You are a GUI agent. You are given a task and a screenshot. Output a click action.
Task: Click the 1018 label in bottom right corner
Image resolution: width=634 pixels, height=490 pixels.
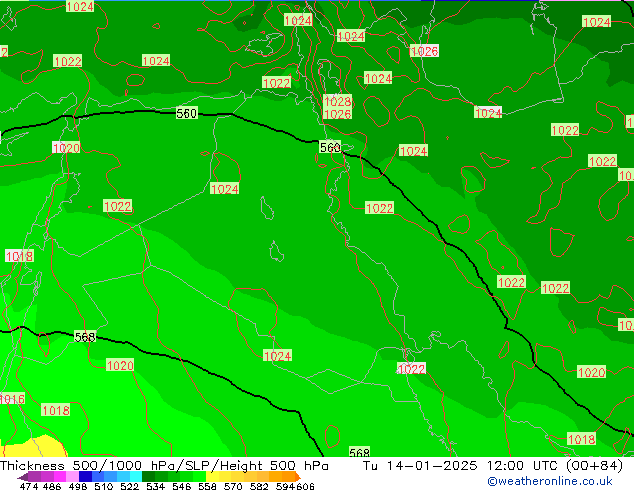(581, 439)
